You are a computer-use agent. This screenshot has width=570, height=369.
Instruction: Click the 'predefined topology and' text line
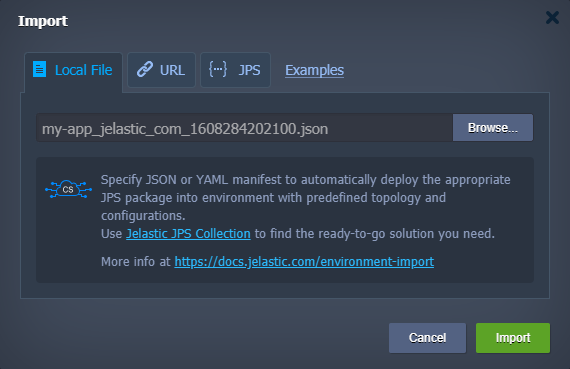click(x=376, y=198)
